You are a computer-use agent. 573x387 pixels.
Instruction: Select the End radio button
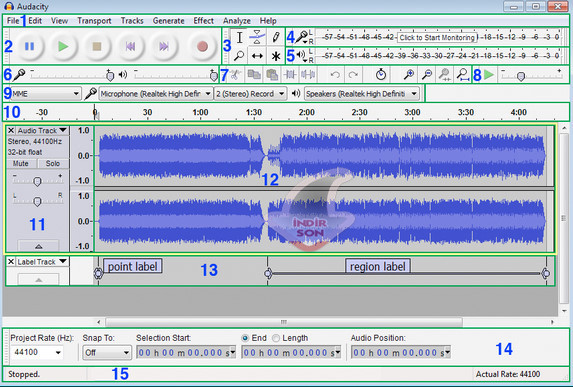click(245, 338)
